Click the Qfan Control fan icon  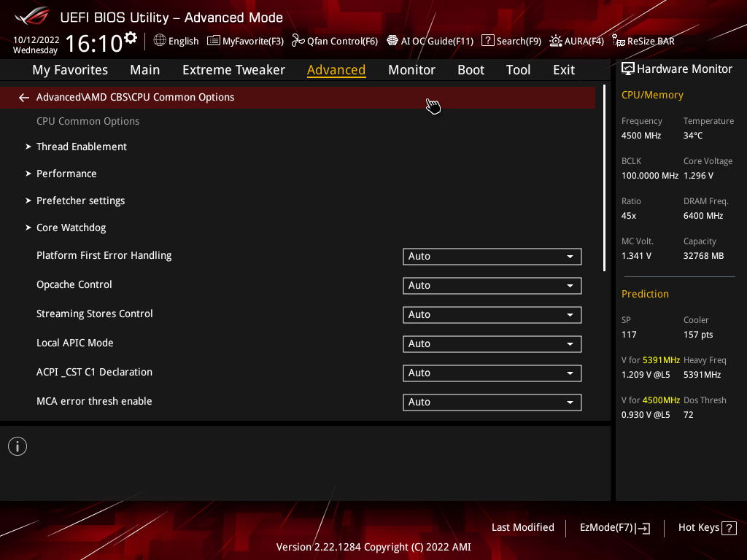coord(298,41)
